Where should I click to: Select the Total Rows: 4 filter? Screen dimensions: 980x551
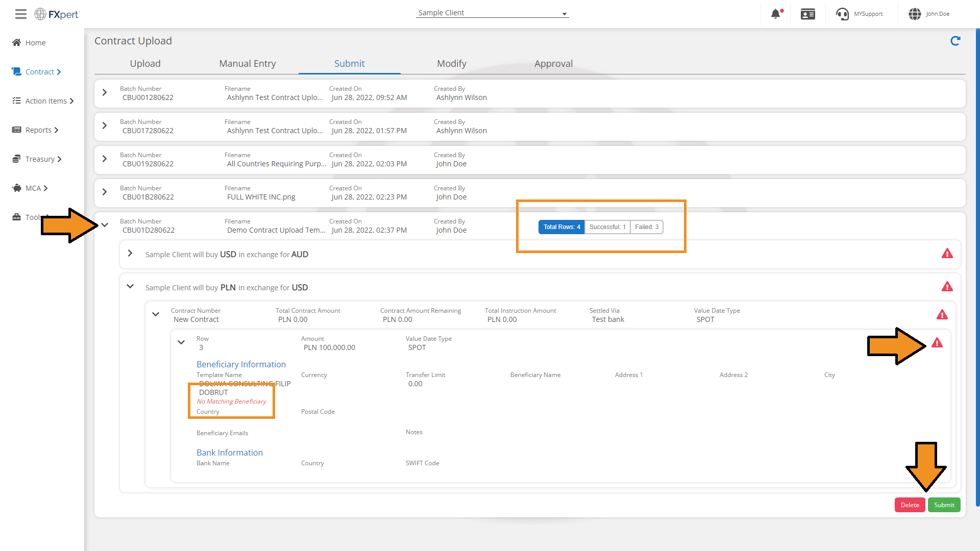click(x=561, y=227)
